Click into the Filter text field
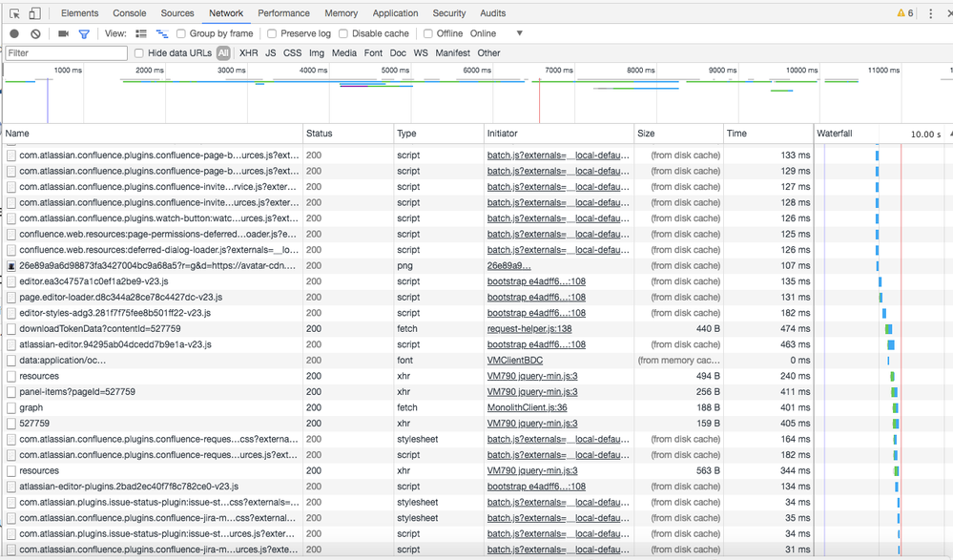The height and width of the screenshot is (560, 953). 66,53
